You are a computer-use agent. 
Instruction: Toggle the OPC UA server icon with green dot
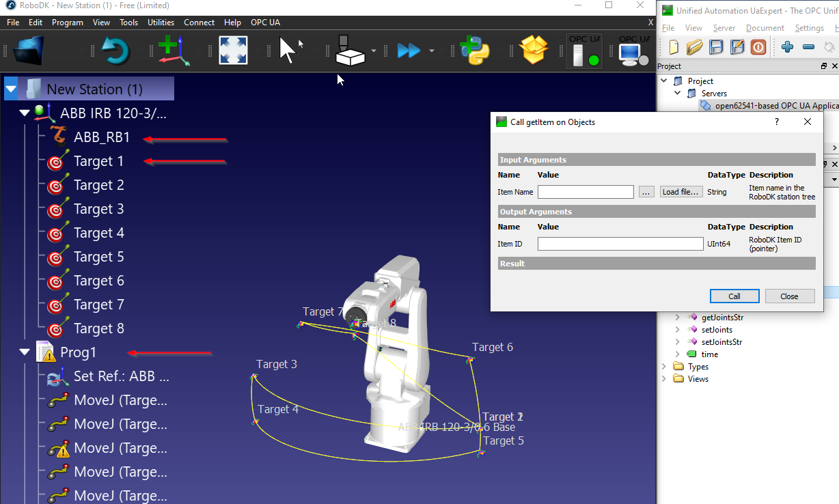585,51
